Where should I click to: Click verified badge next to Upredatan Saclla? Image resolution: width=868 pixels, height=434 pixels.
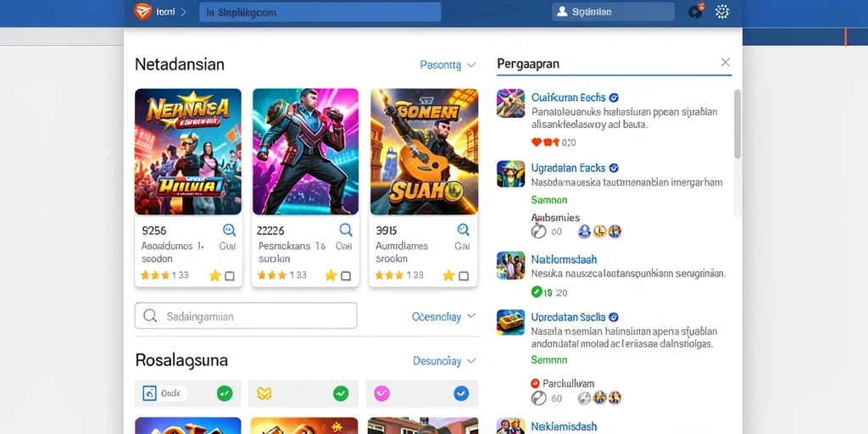[613, 318]
